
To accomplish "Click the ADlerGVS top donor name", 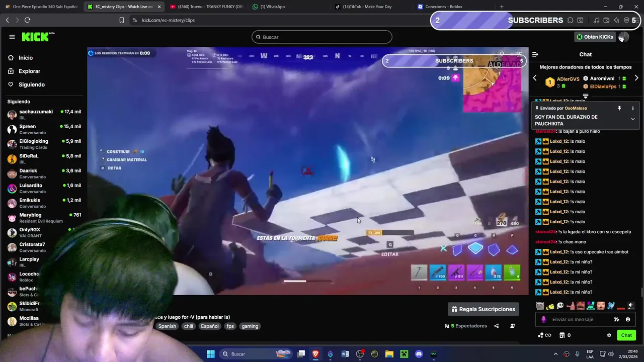I will [x=568, y=79].
